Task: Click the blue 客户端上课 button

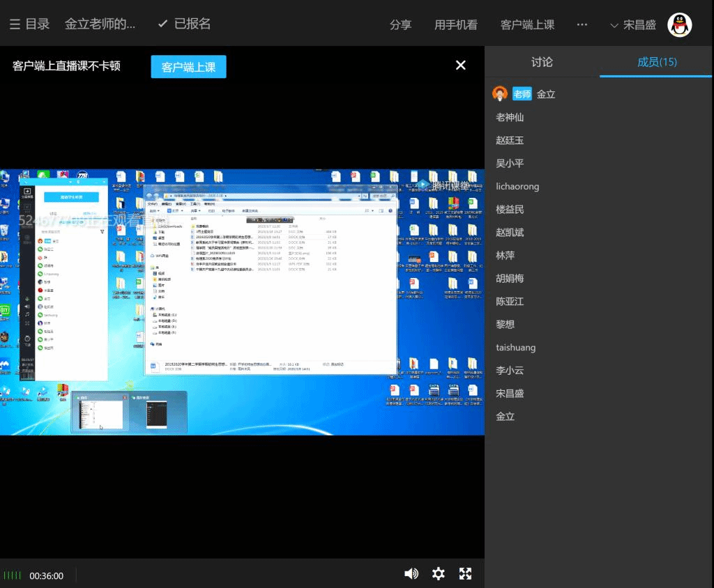Action: [188, 67]
